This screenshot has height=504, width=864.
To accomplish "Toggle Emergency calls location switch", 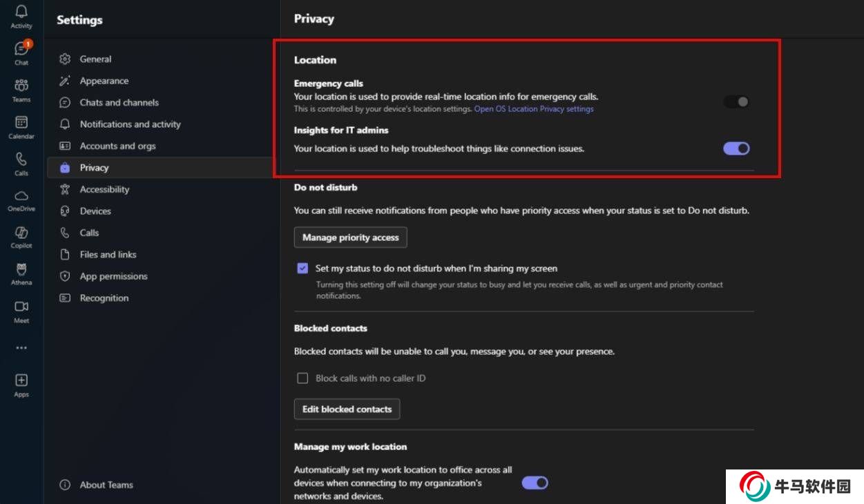I will coord(736,101).
